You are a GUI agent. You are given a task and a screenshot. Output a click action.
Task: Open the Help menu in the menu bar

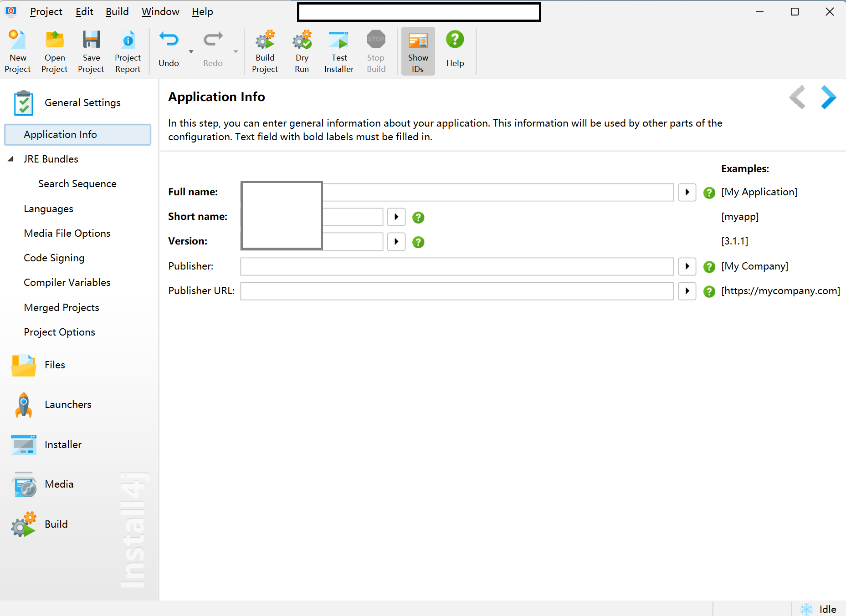(x=202, y=12)
